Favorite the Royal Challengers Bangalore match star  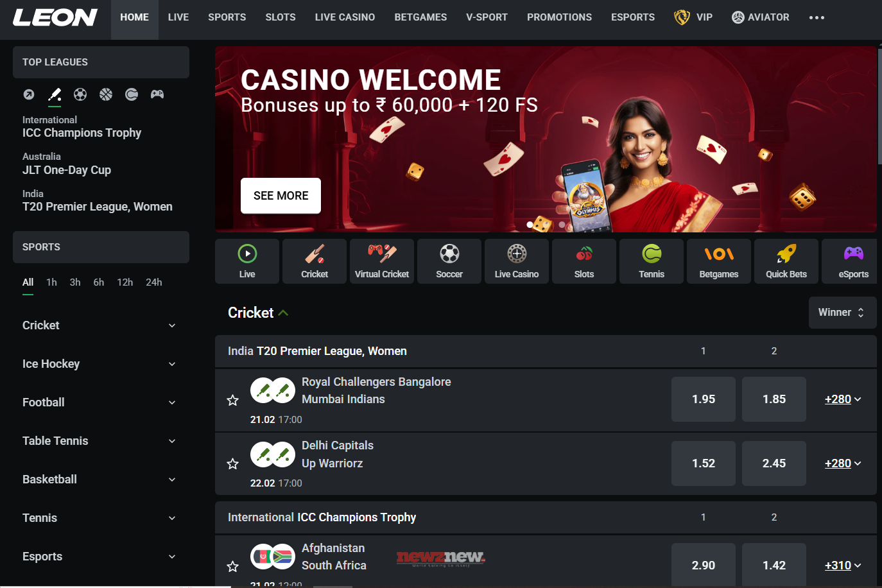point(233,401)
